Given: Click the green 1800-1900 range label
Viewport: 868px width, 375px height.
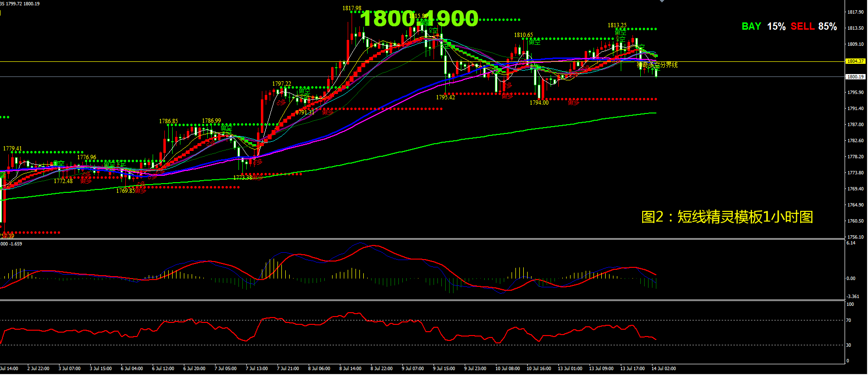Looking at the screenshot, I should point(419,19).
